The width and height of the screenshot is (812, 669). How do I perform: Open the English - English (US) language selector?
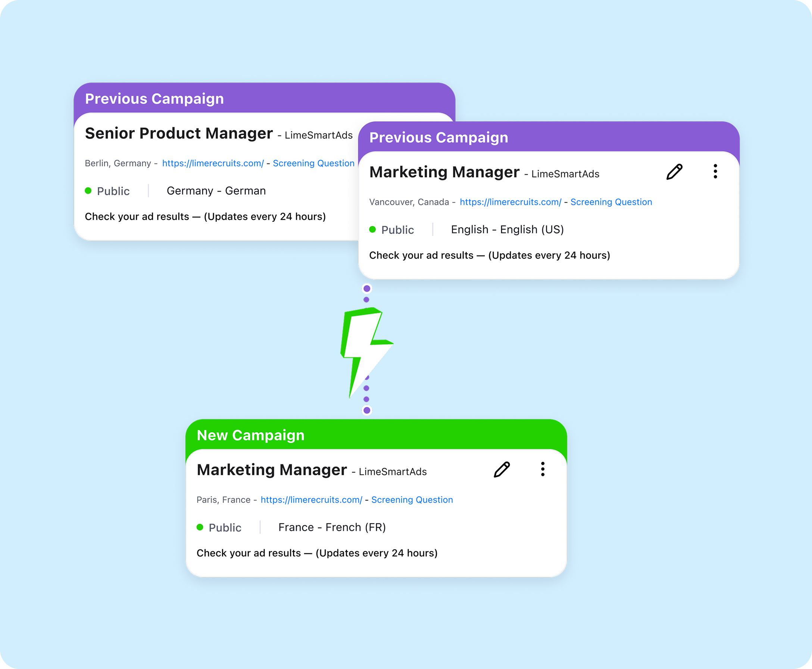(507, 230)
